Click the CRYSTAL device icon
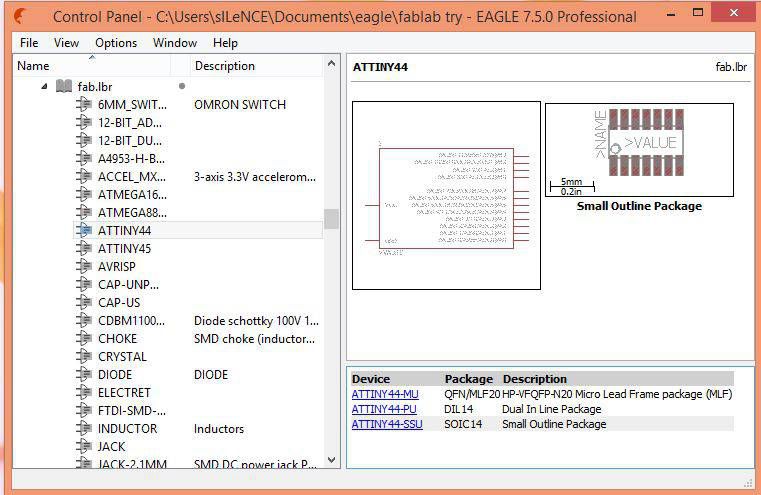 pos(84,356)
